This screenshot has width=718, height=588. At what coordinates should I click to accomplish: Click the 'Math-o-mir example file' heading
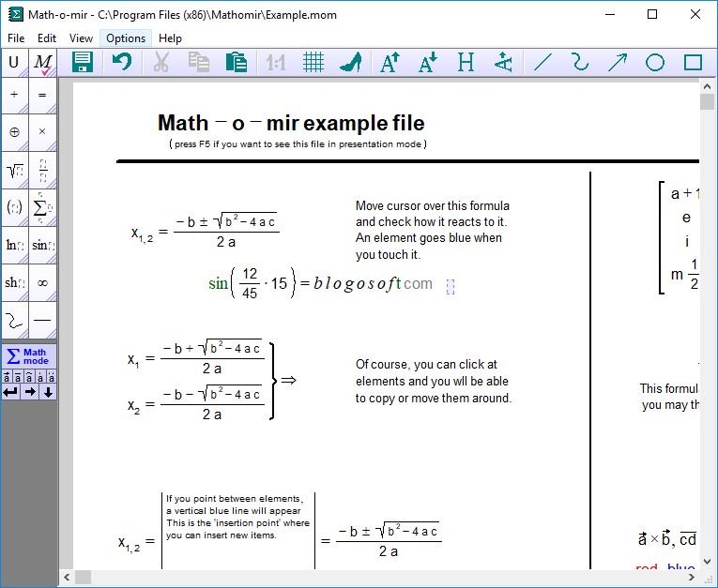[291, 123]
